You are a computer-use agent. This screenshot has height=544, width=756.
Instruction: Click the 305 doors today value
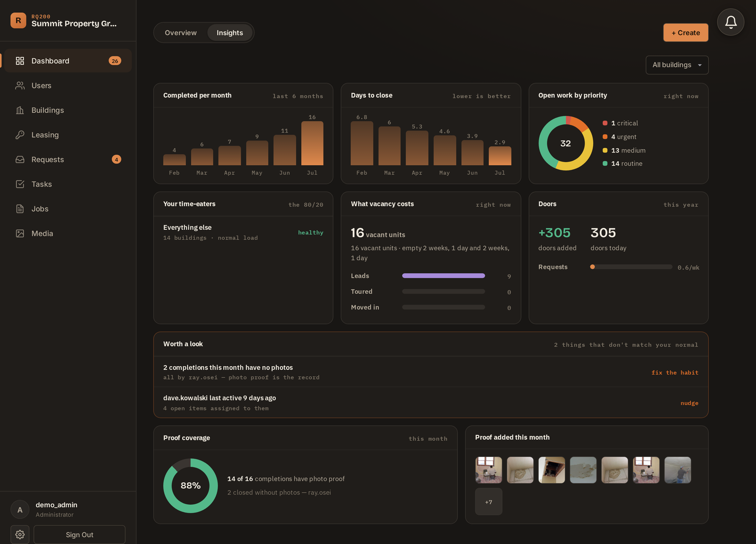coord(603,233)
